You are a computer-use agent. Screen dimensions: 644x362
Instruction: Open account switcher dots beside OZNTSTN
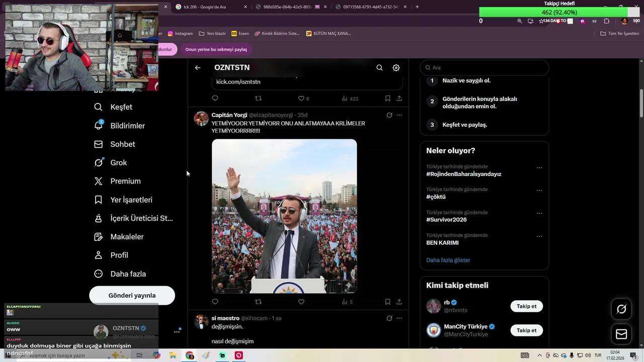[177, 332]
